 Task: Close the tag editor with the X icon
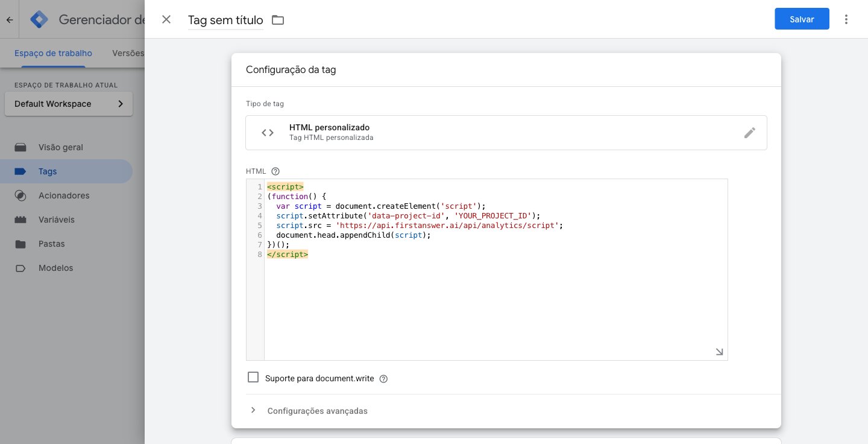point(166,19)
